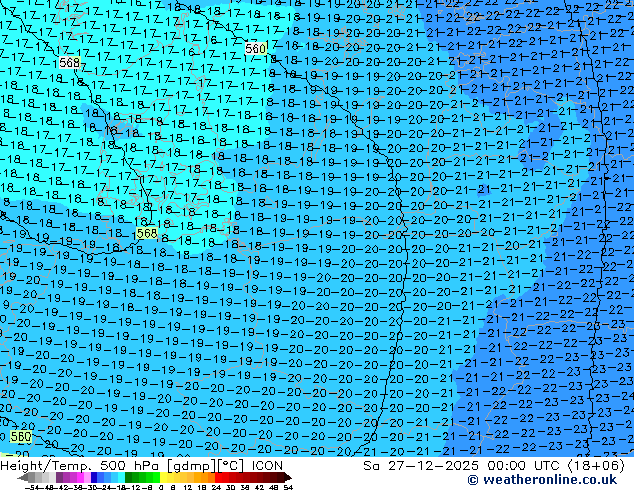Click the 560 contour label near the top center

(256, 49)
